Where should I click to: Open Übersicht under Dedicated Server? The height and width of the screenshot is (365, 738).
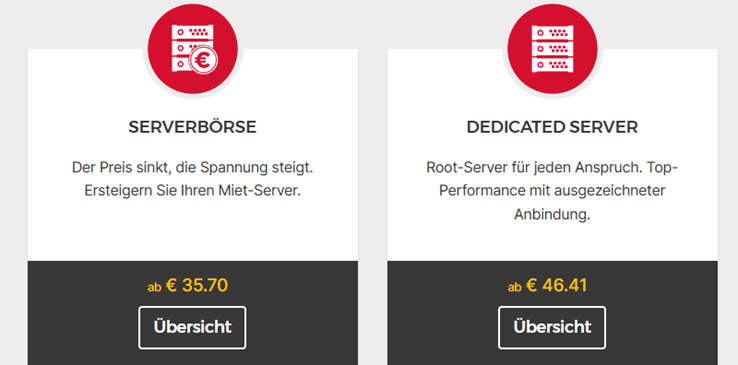[x=552, y=327]
